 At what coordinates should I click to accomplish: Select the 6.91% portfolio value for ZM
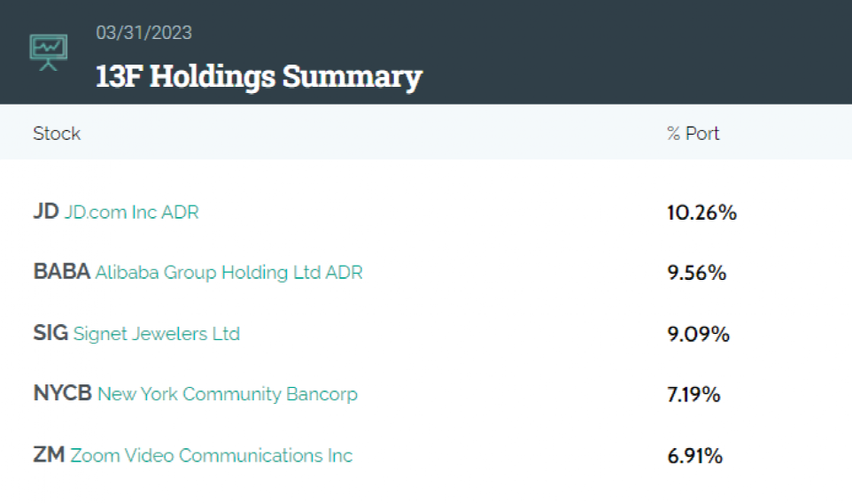tap(695, 455)
